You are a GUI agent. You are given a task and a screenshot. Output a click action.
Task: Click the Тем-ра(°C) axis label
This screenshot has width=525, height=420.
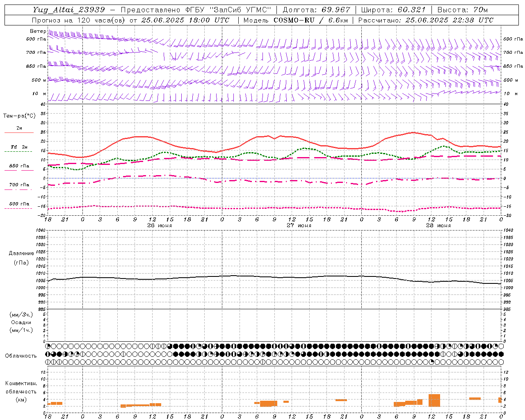[19, 116]
